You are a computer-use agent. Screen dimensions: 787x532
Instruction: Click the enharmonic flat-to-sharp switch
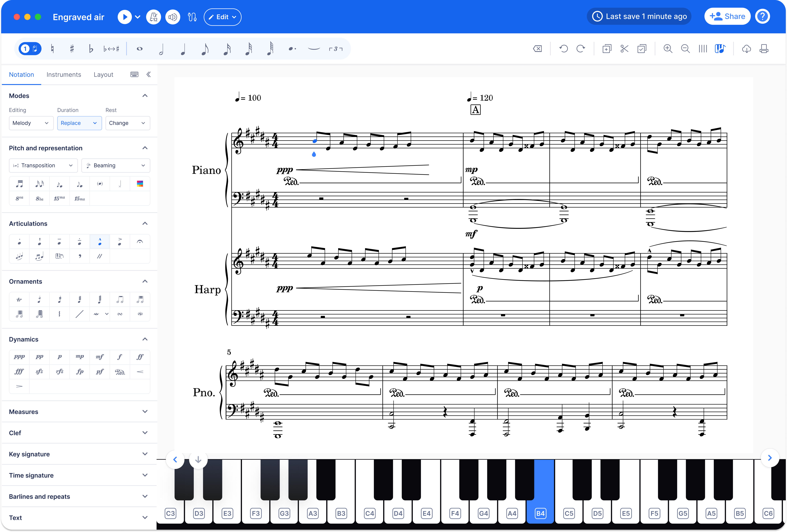(x=111, y=49)
